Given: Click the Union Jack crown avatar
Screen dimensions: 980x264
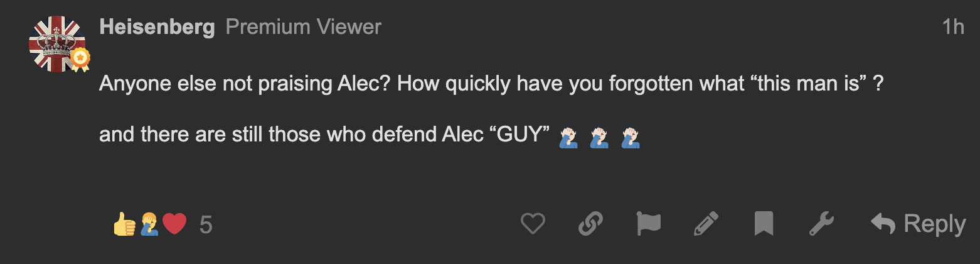Looking at the screenshot, I should pyautogui.click(x=56, y=44).
